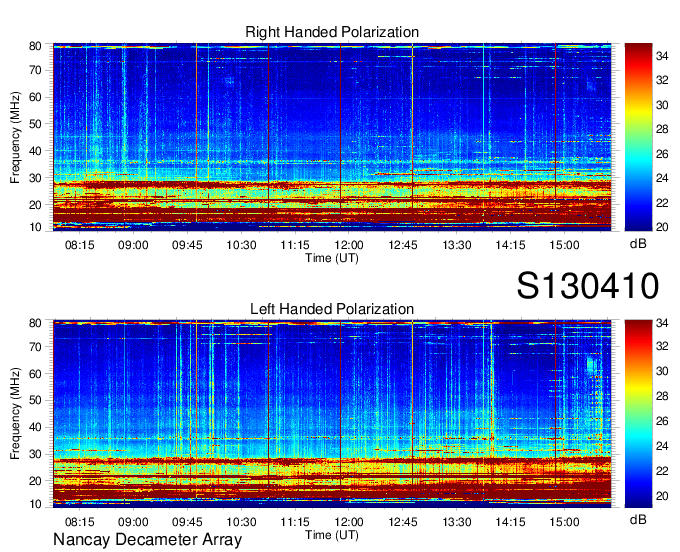Click the "08:15" tick on the Right Handed time axis
Image resolution: width=680 pixels, height=552 pixels.
[79, 245]
